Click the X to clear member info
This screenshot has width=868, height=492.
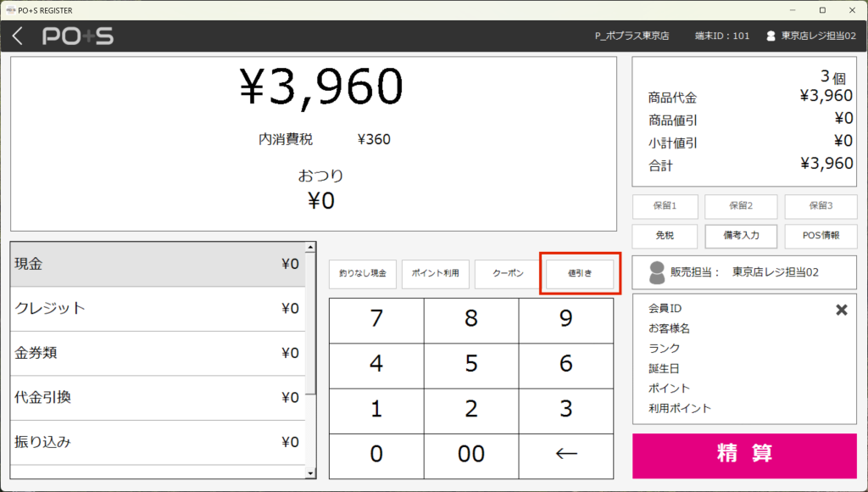click(x=841, y=310)
